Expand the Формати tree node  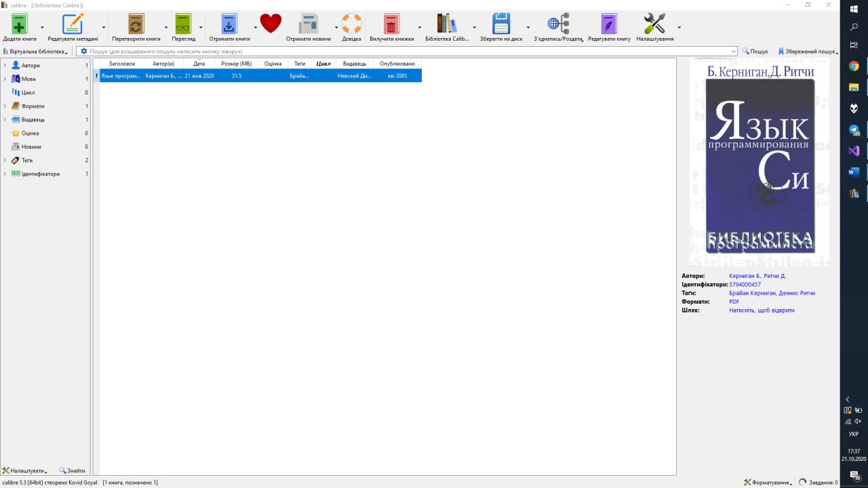tap(5, 106)
